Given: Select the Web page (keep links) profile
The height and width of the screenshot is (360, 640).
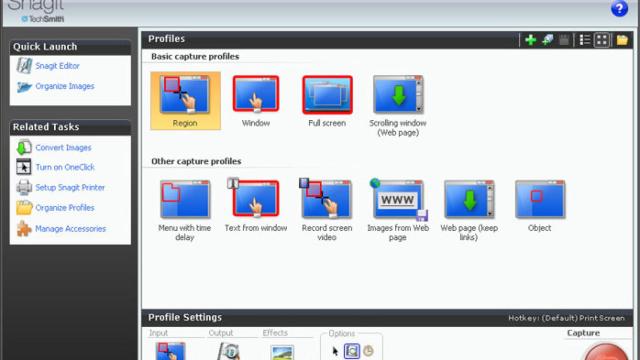Looking at the screenshot, I should 469,210.
